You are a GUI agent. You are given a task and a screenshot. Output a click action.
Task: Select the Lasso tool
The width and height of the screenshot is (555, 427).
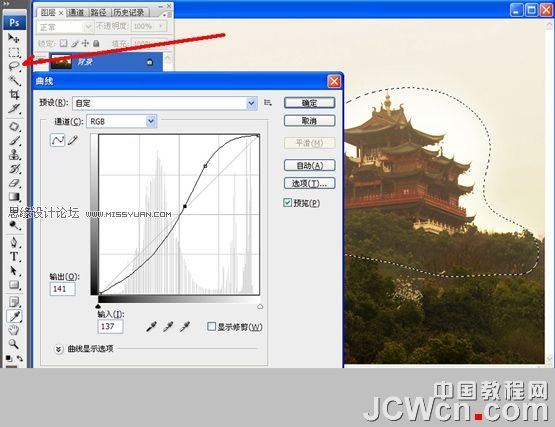pos(14,66)
